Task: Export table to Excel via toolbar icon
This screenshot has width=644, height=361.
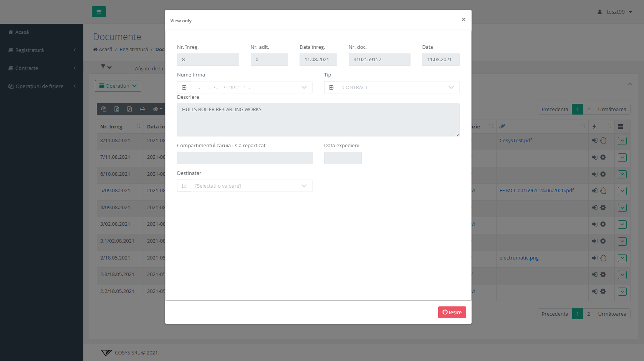Action: [117, 109]
